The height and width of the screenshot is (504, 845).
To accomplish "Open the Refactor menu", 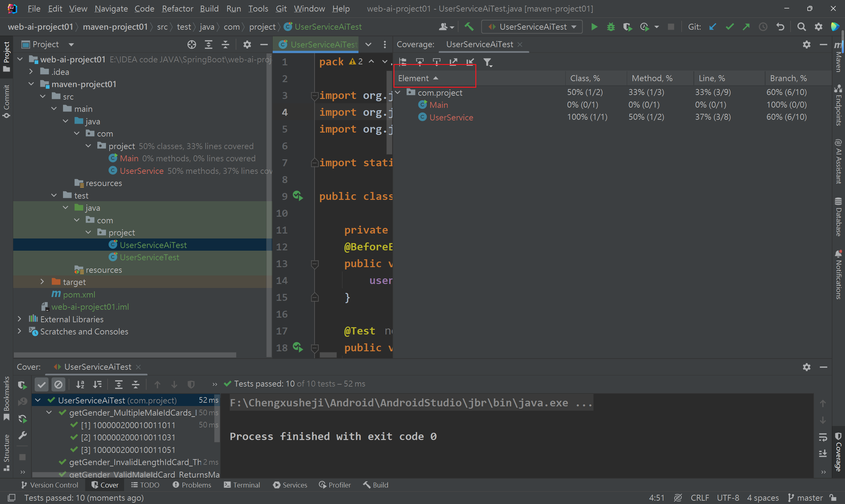I will coord(177,9).
